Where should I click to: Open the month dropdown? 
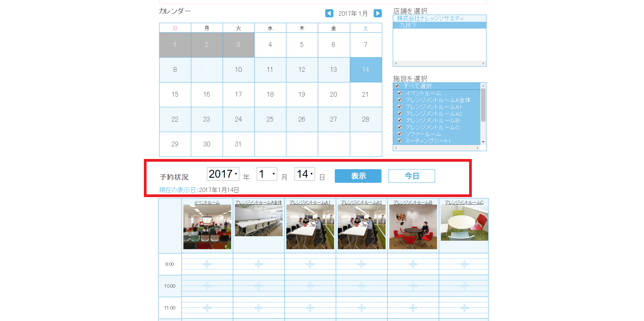tap(267, 174)
